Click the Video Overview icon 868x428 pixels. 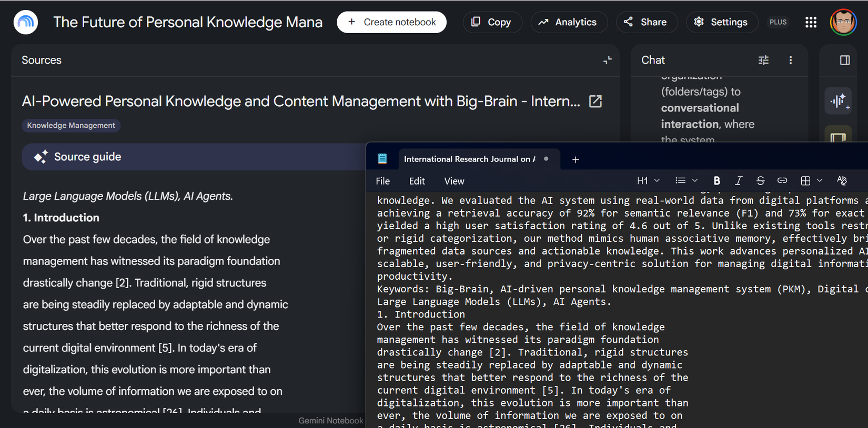click(x=839, y=135)
